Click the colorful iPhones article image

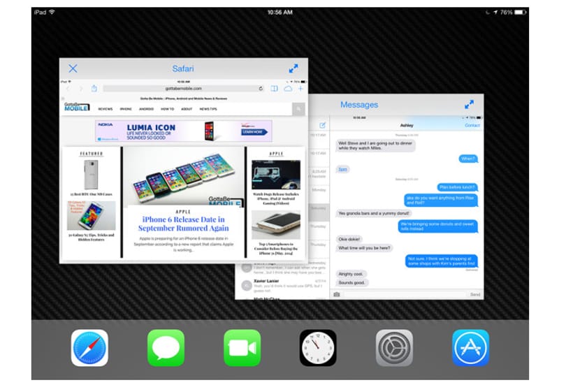[x=183, y=176]
